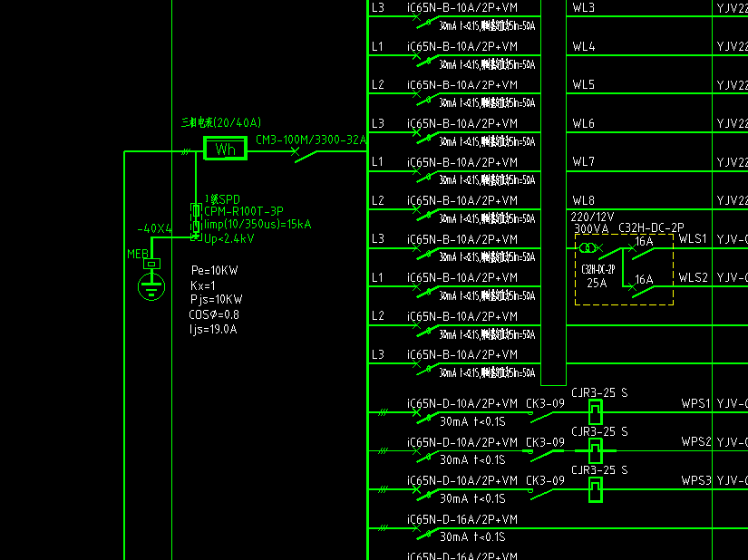Viewport: 748px width, 560px height.
Task: Select iC65N-B-10A/2P+VM text in WL5 row
Action: (462, 85)
